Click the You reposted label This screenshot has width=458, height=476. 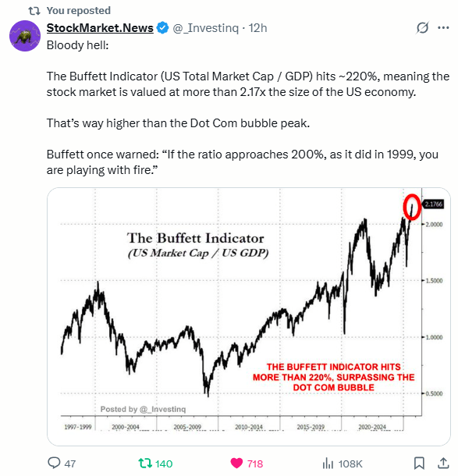click(79, 11)
